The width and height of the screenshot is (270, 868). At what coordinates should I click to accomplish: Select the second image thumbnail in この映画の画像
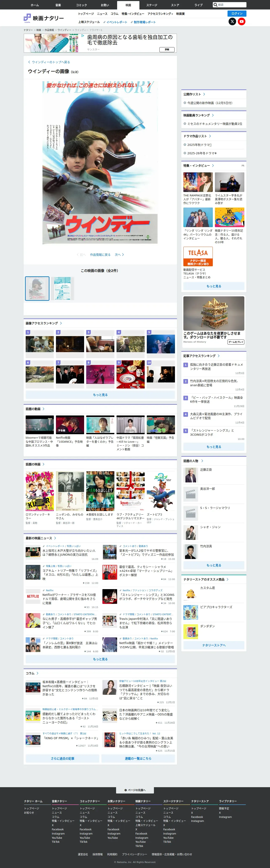[63, 288]
